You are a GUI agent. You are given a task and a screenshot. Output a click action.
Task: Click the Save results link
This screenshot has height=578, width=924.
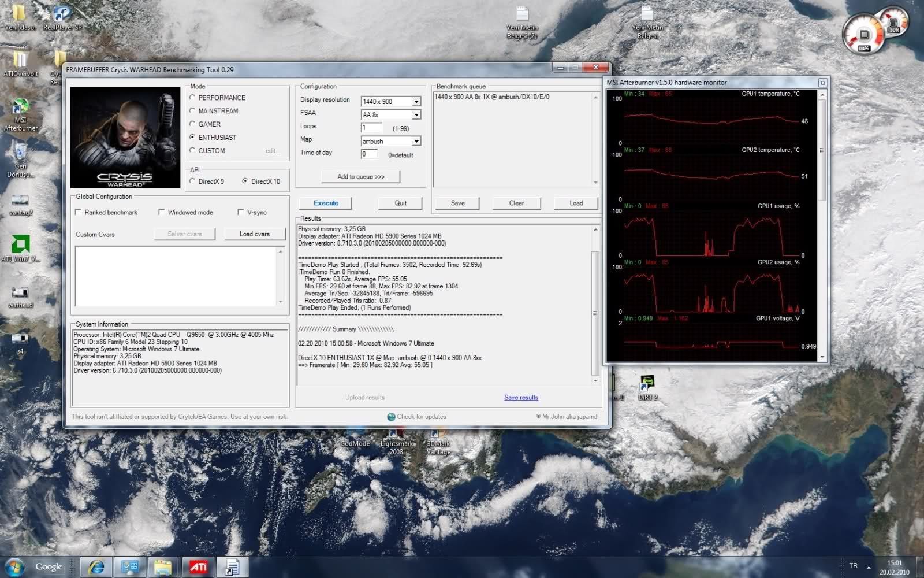[x=521, y=398]
